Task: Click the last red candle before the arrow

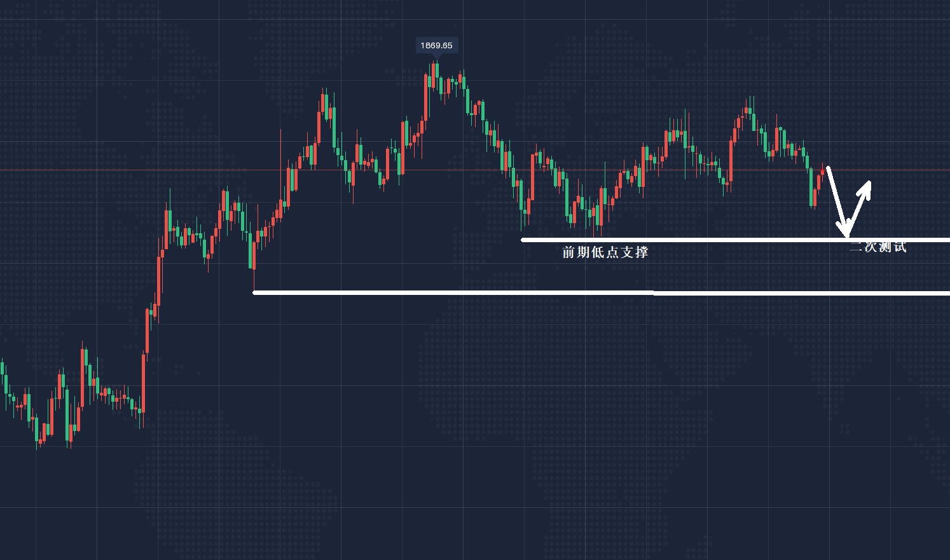Action: (x=823, y=172)
